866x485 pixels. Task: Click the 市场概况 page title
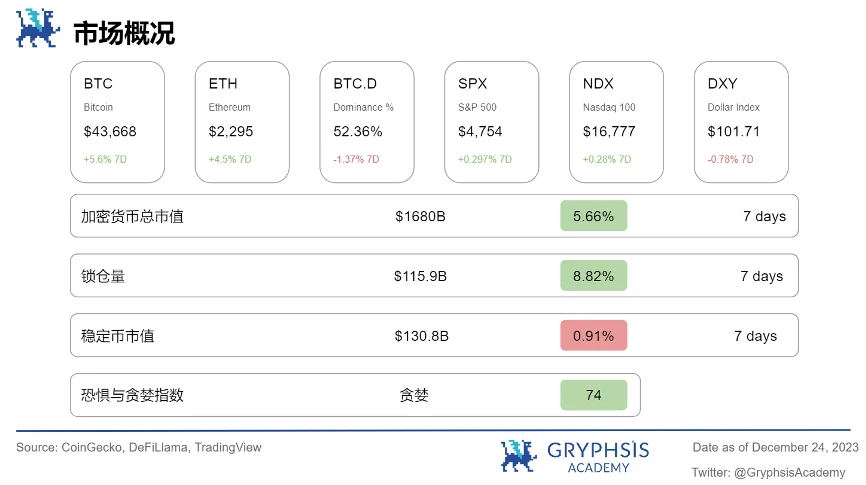pos(124,33)
